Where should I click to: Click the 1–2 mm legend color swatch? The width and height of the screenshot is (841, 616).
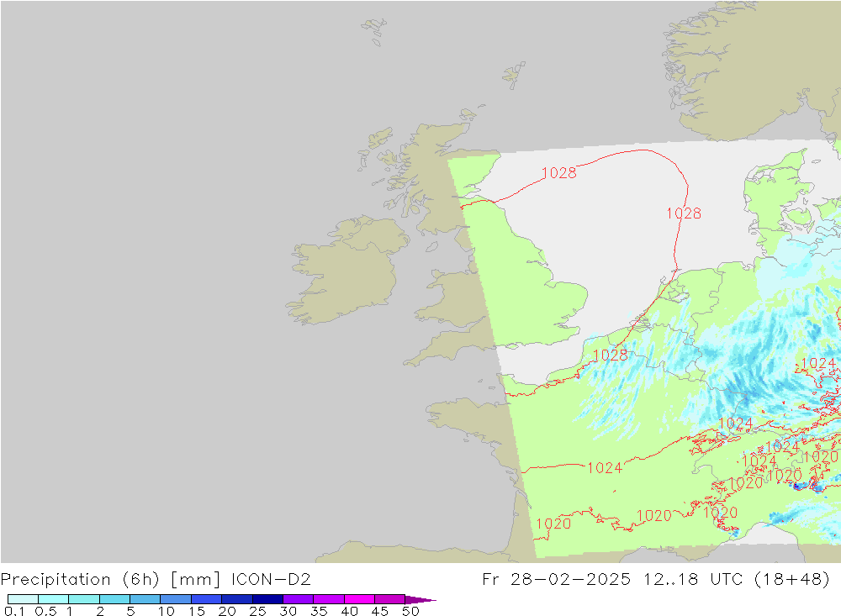pos(84,599)
